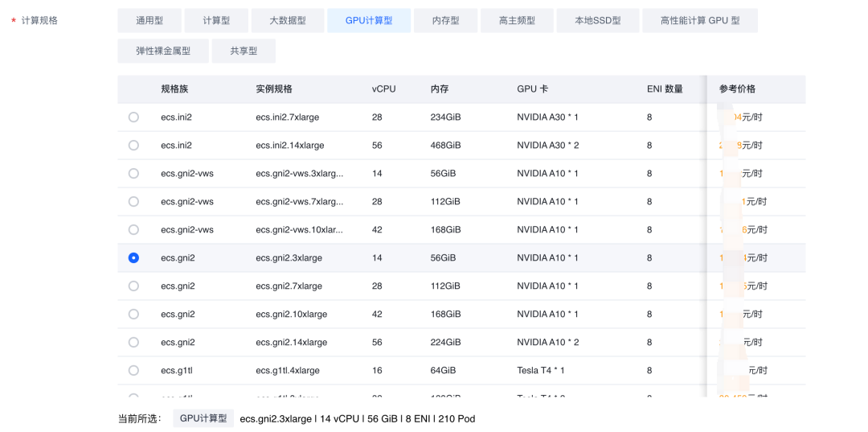
Task: Select the ecs.ini2.7xlarge radio button
Action: (133, 117)
